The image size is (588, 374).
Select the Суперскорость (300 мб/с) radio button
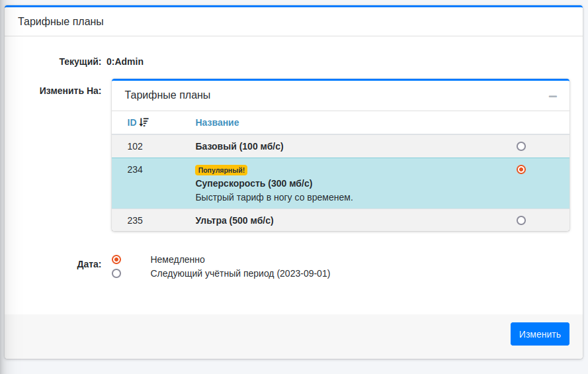point(521,169)
